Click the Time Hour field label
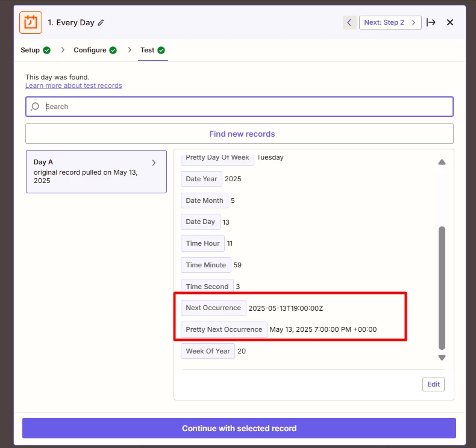This screenshot has height=448, width=476. click(202, 243)
